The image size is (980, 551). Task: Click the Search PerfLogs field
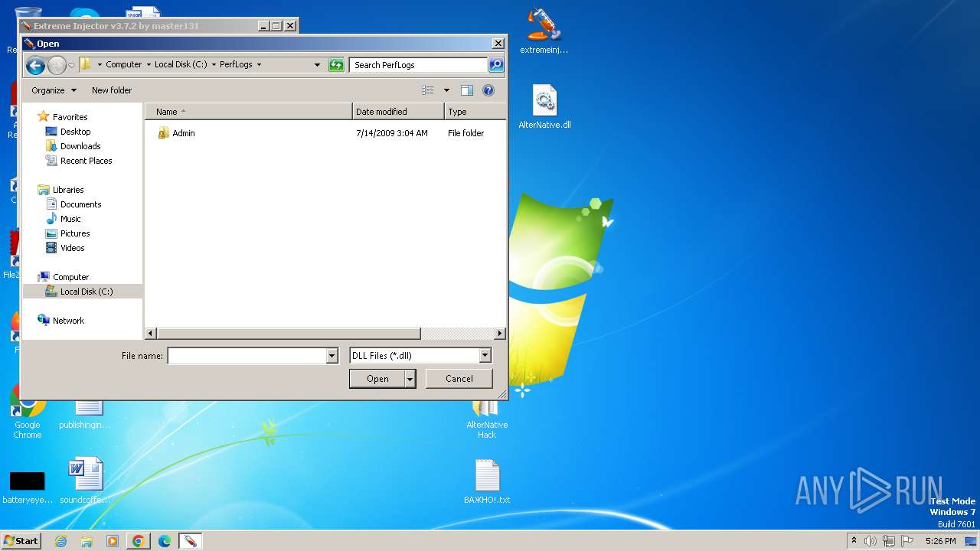(x=419, y=65)
